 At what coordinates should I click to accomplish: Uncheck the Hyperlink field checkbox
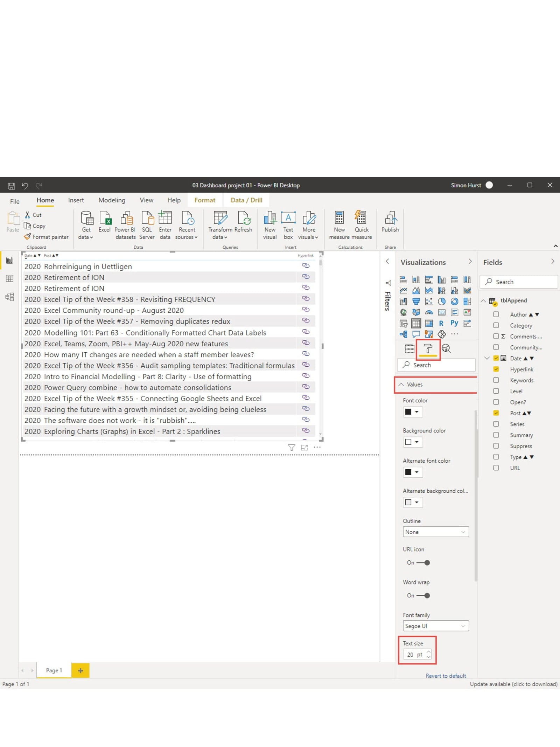point(496,369)
